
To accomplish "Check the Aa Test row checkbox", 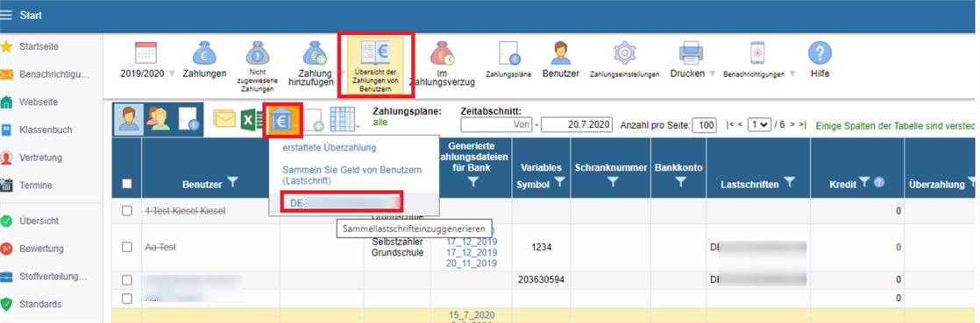I will coord(127,247).
